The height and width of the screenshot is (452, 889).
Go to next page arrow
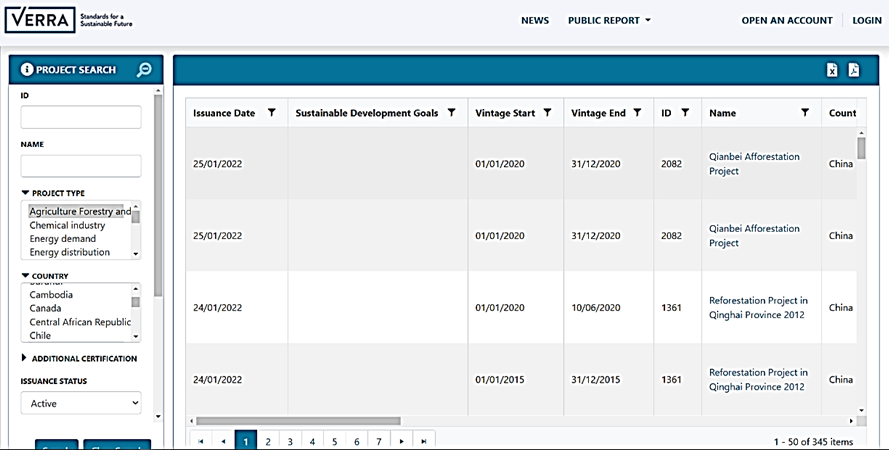(x=402, y=441)
